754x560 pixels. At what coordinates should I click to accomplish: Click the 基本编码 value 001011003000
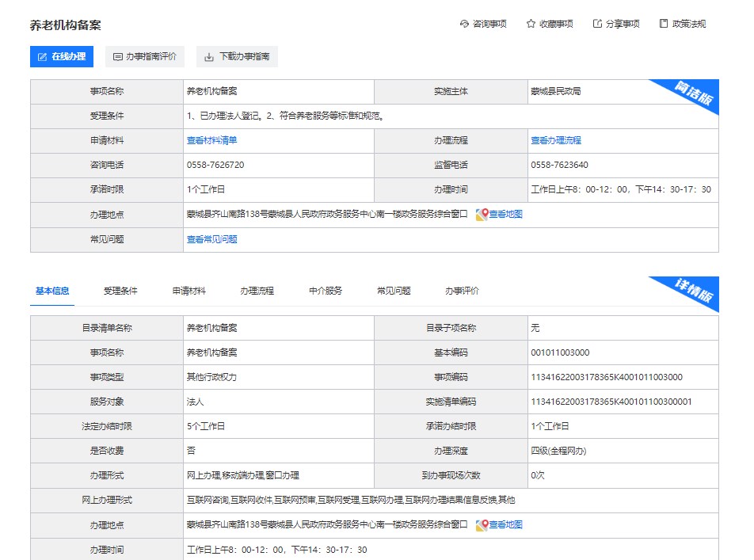pyautogui.click(x=560, y=352)
